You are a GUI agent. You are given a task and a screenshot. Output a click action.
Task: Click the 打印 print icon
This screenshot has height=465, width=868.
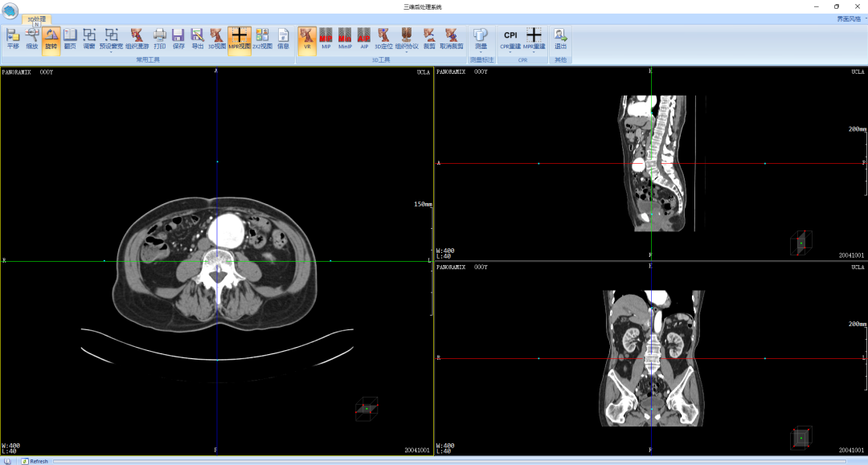click(159, 39)
